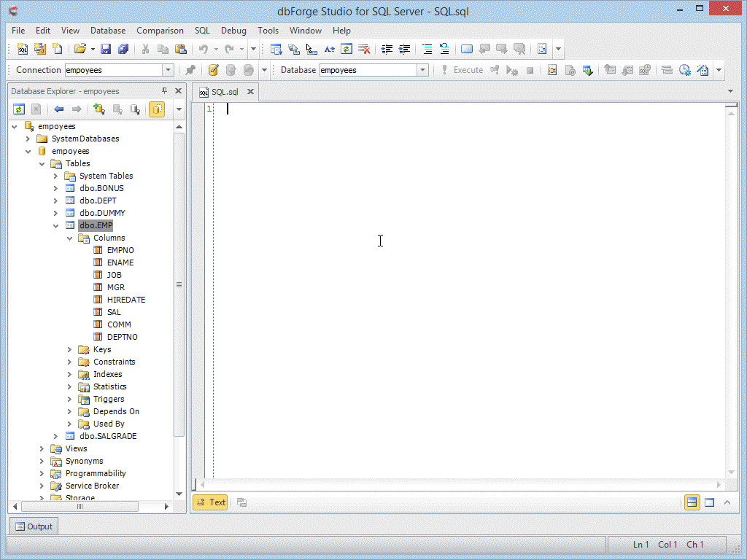Open the Debug menu
This screenshot has width=747, height=560.
[233, 31]
